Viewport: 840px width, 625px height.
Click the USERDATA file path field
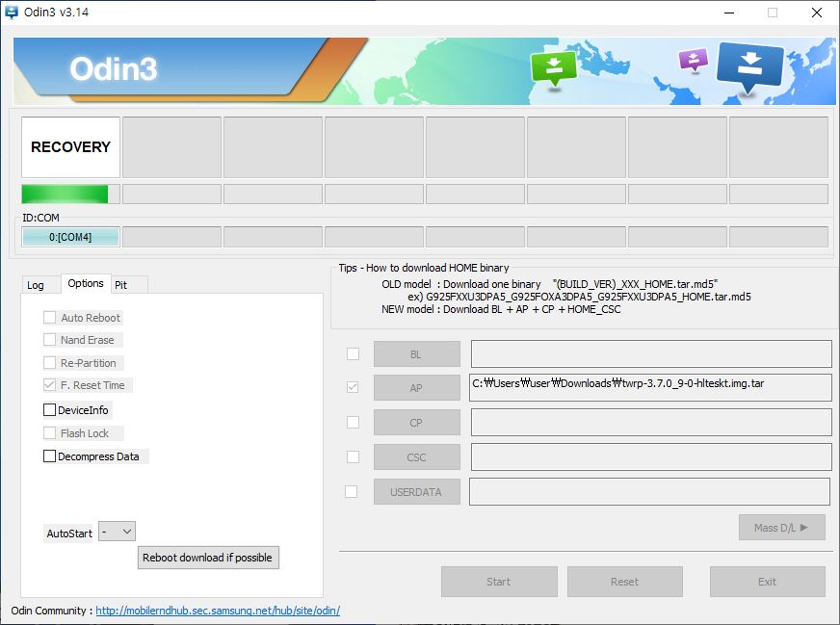pyautogui.click(x=650, y=492)
